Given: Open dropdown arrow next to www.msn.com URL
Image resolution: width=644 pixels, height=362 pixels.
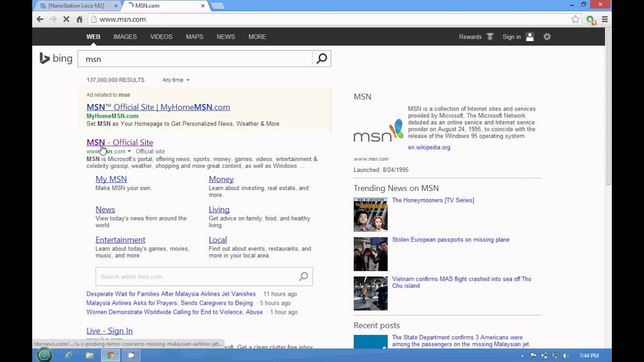Looking at the screenshot, I should point(129,151).
